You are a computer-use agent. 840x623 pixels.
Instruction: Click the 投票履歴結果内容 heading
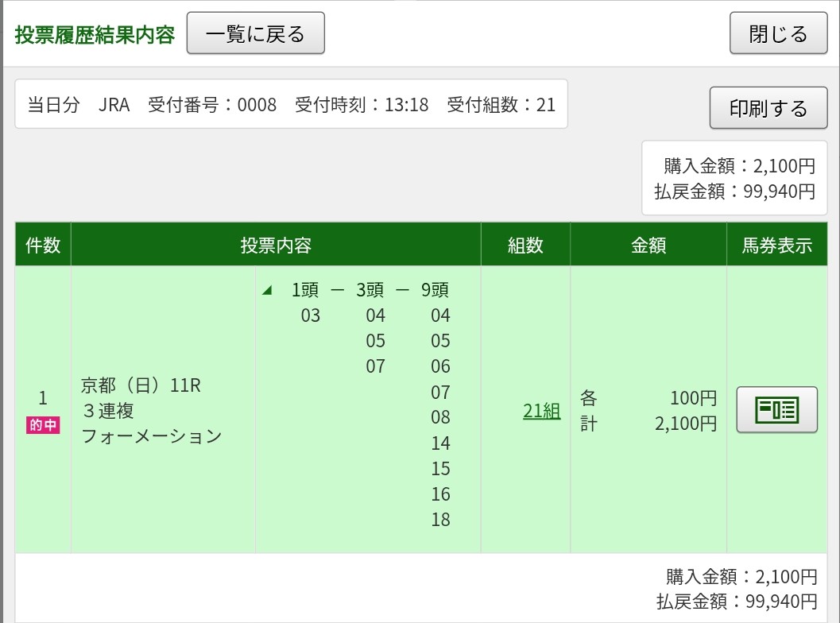point(95,35)
